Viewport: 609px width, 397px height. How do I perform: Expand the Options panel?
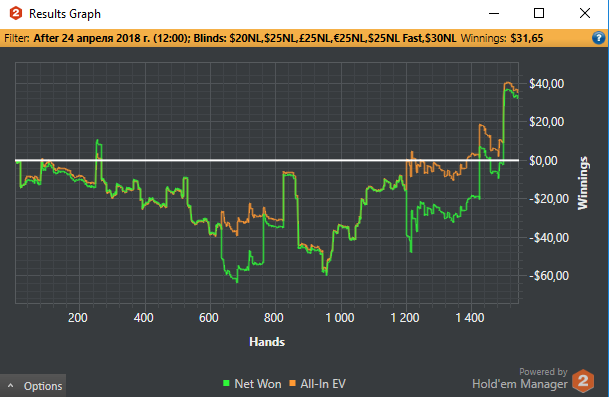[33, 386]
